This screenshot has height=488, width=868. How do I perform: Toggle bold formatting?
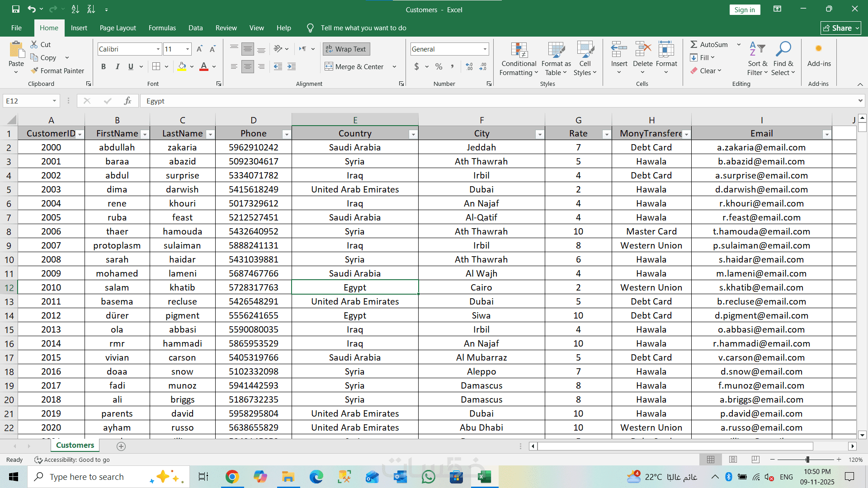pos(104,66)
